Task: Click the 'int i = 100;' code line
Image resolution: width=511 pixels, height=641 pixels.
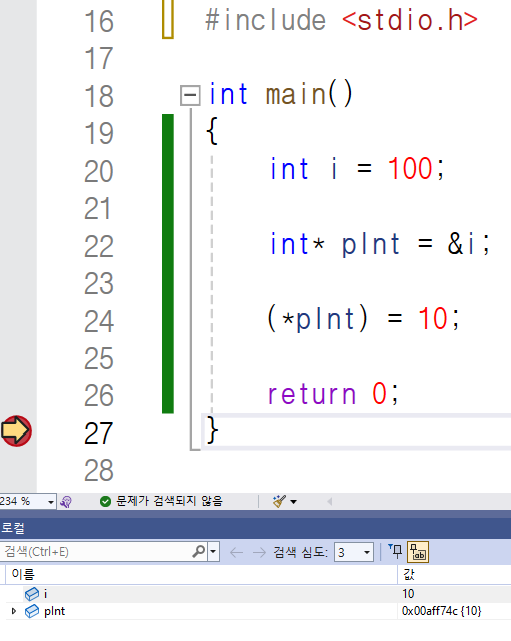Action: pos(357,168)
